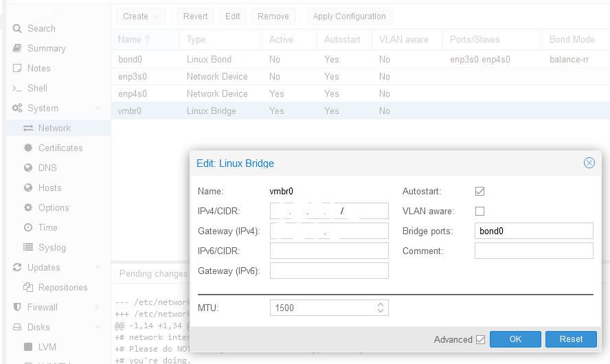Click the Search magnifier icon in sidebar
The image size is (610, 364).
[x=17, y=28]
